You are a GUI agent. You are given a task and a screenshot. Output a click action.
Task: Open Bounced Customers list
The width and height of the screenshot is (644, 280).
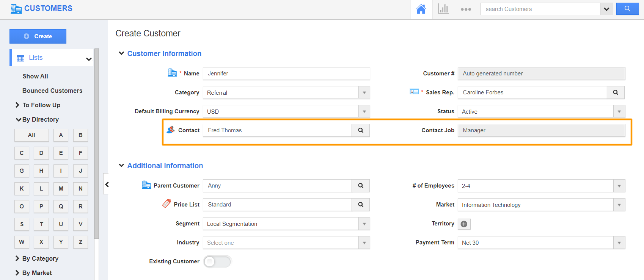coord(52,91)
